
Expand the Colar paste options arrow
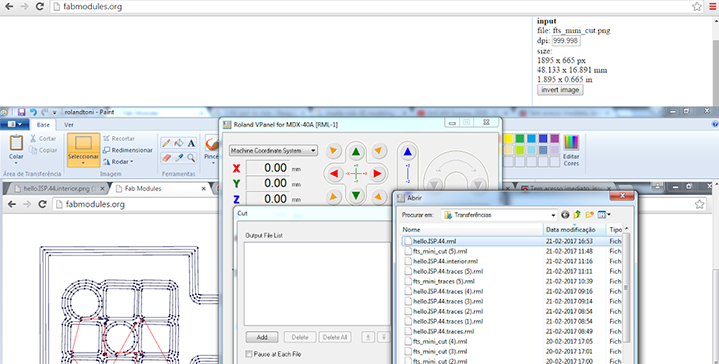[x=16, y=163]
